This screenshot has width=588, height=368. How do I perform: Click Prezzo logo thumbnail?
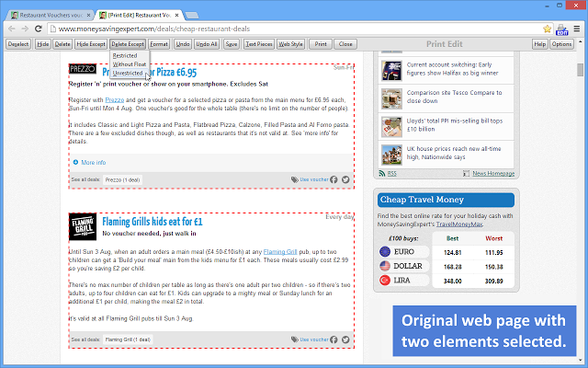(83, 69)
